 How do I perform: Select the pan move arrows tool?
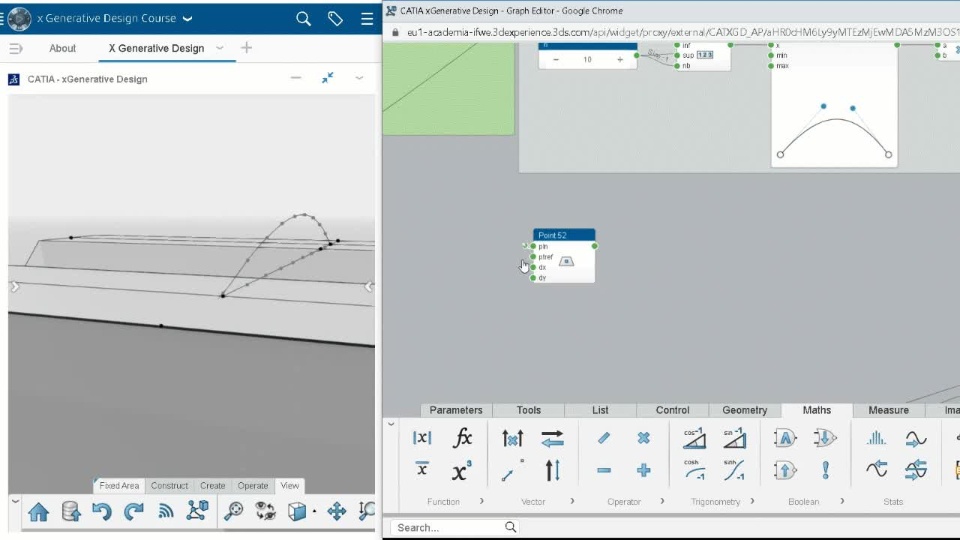[336, 511]
